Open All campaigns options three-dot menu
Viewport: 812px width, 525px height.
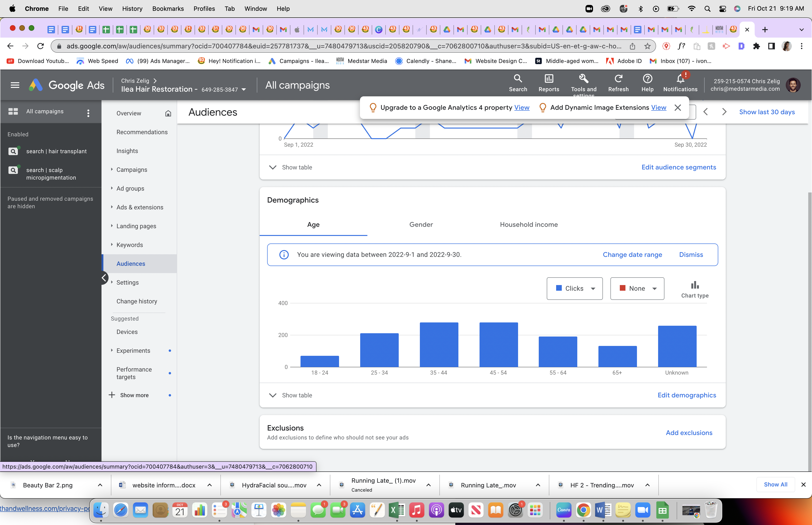(x=88, y=113)
